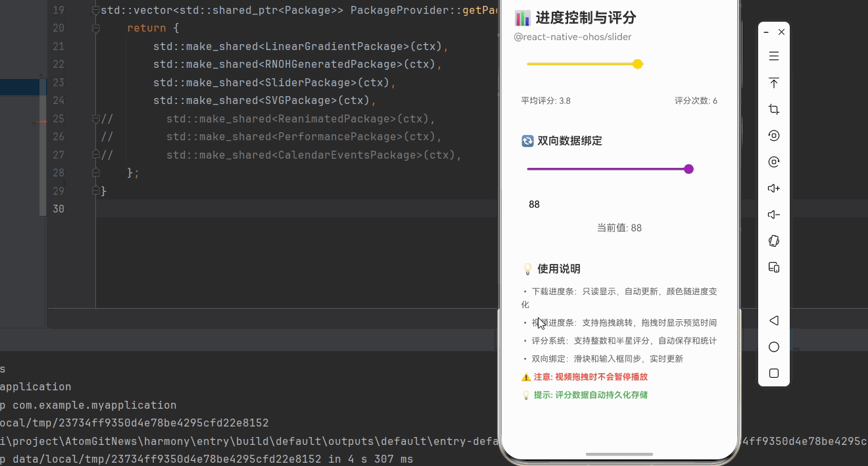
Task: Toggle fold marker at line 27
Action: 96,155
